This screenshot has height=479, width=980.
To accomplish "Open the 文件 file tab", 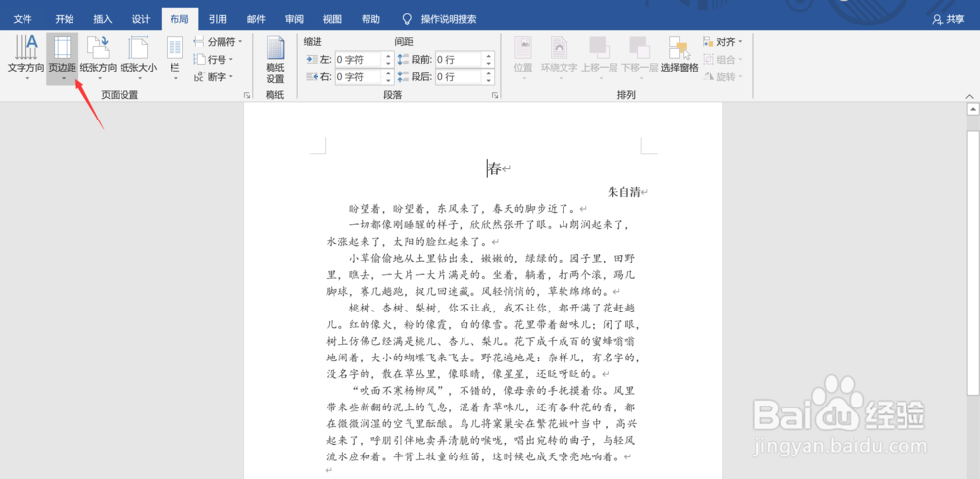I will 23,19.
